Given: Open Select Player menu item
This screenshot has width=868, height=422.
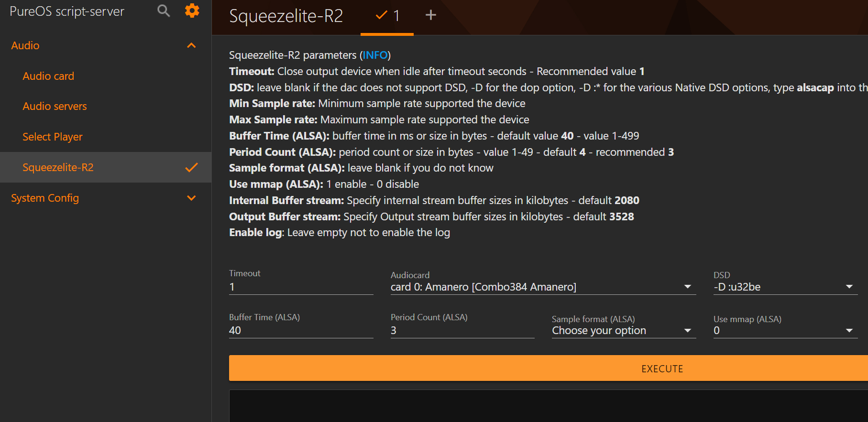Looking at the screenshot, I should 53,137.
